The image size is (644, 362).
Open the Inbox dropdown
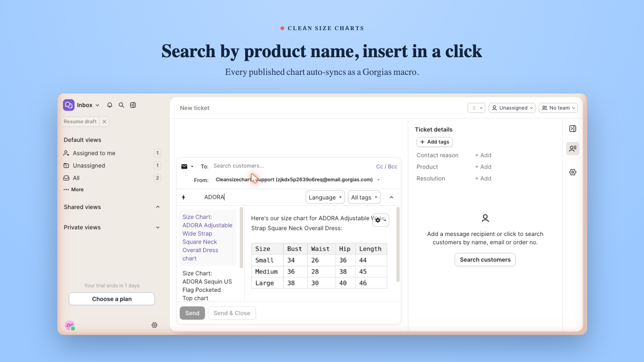[x=88, y=105]
